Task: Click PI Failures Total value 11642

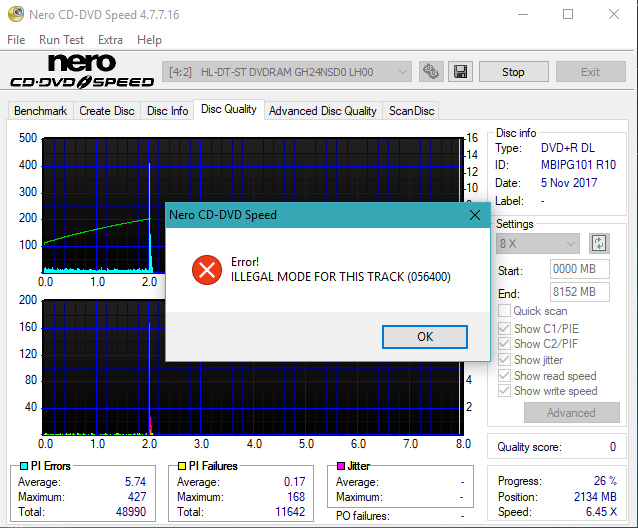Action: pyautogui.click(x=290, y=512)
